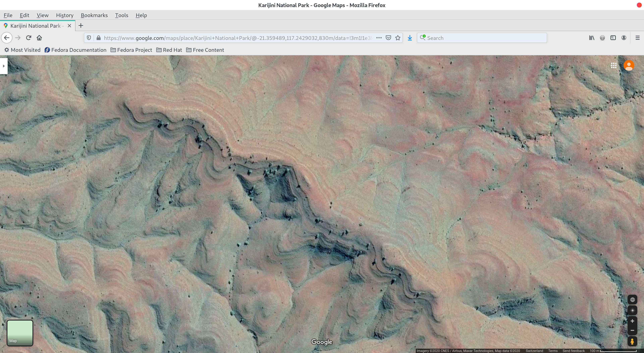
Task: Expand Fedora Project bookmark folder
Action: [131, 50]
